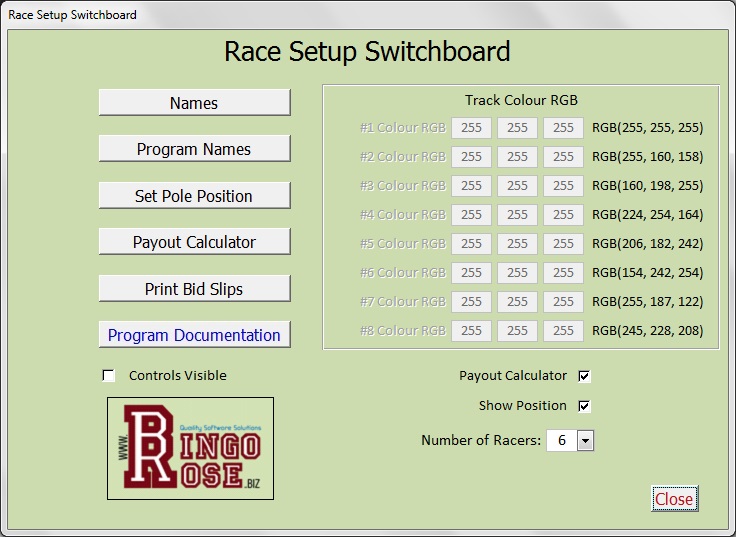Screen dimensions: 736x537
Task: Click the blue field for #3 Colour RGB
Action: (563, 186)
